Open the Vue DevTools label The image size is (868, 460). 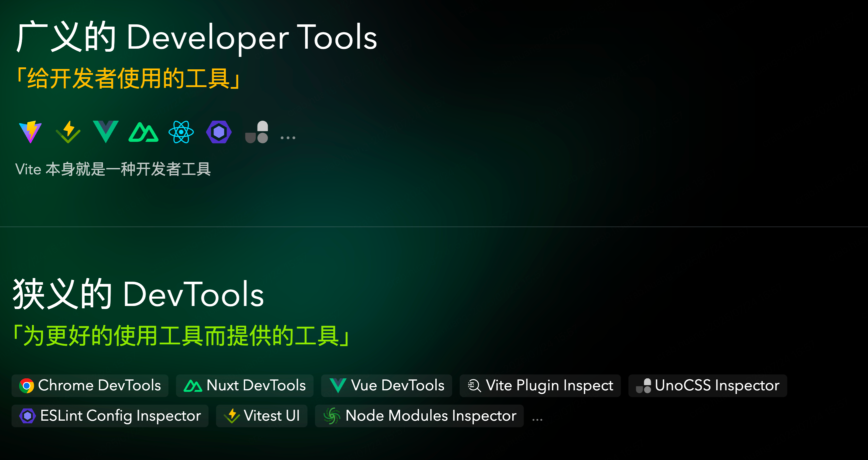tap(398, 385)
